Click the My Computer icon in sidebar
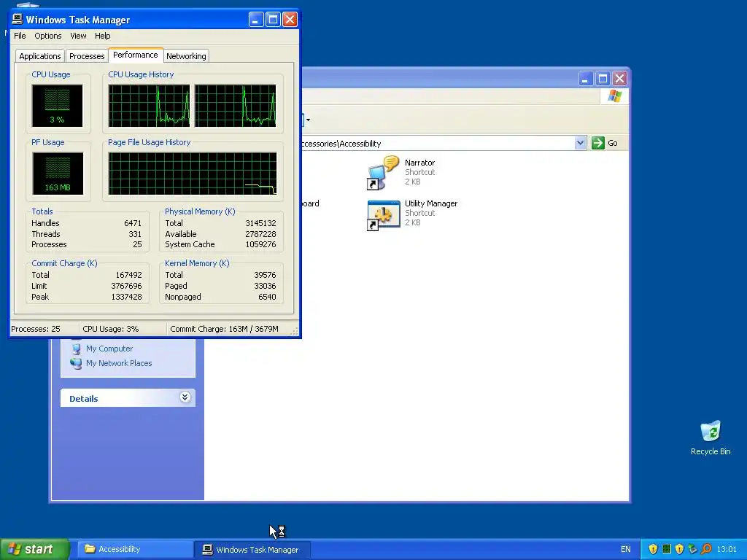Screen dimensions: 747x560 (76, 349)
